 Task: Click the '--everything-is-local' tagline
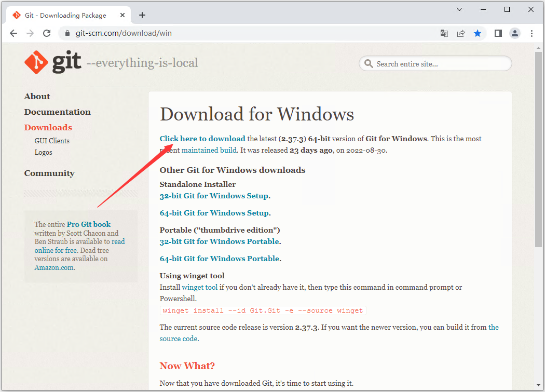tap(142, 63)
